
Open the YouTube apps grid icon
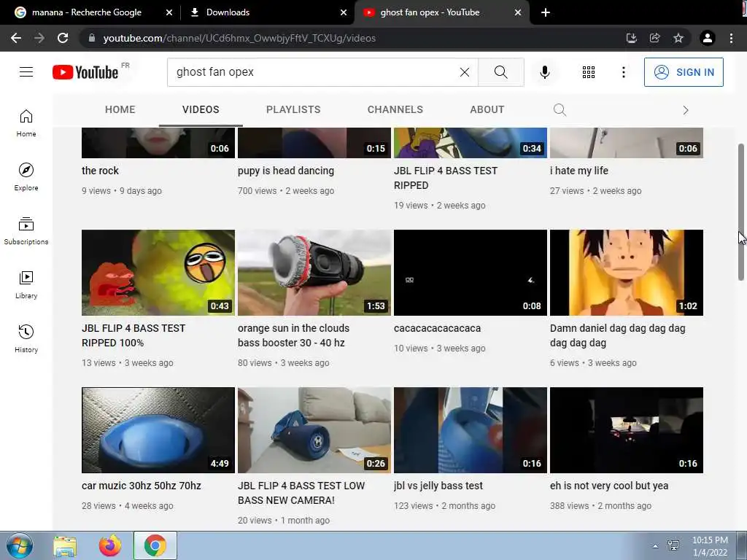pos(589,72)
